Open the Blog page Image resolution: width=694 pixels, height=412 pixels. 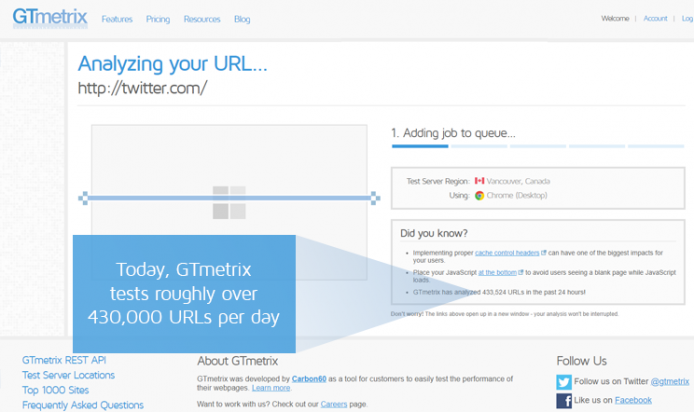pos(242,19)
